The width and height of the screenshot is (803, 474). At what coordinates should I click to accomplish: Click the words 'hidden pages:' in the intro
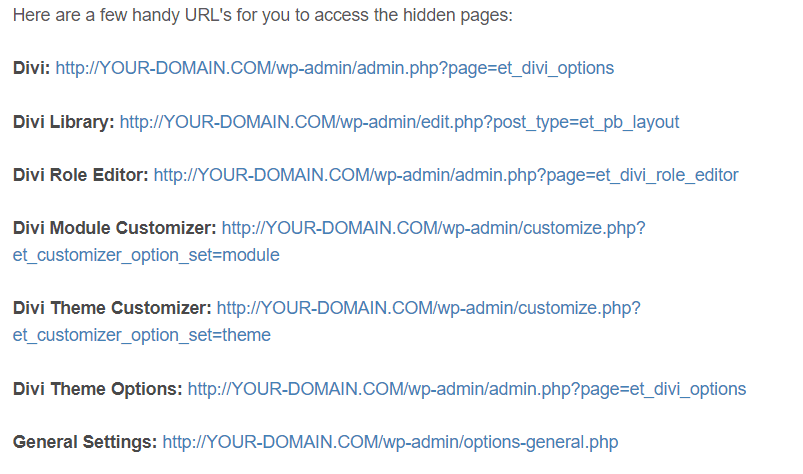458,15
